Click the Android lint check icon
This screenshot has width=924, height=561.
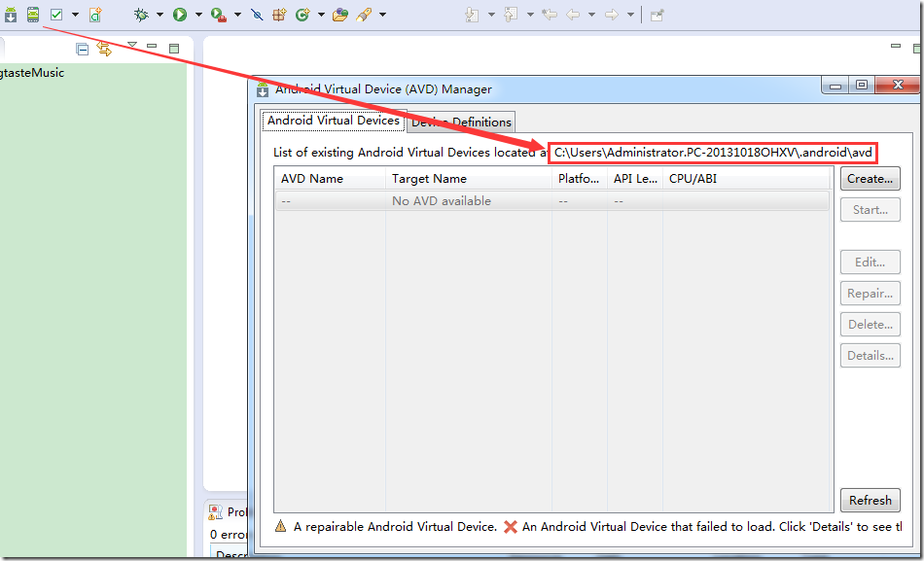pyautogui.click(x=56, y=15)
